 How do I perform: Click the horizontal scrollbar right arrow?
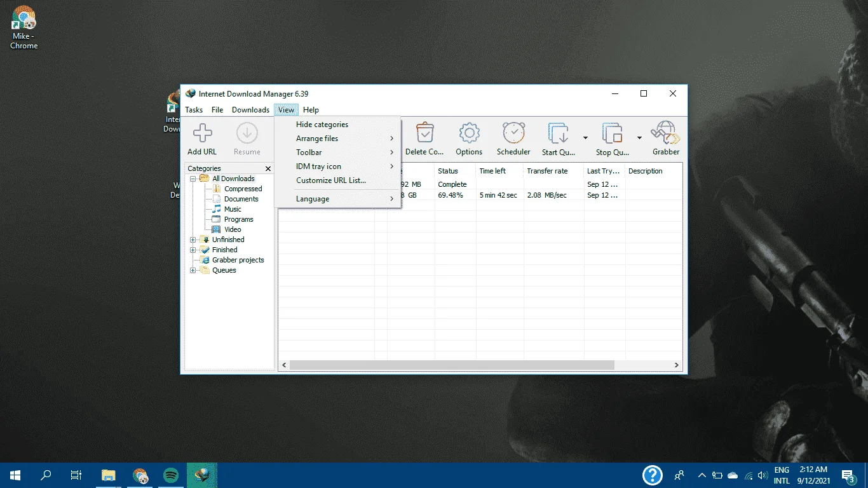677,365
